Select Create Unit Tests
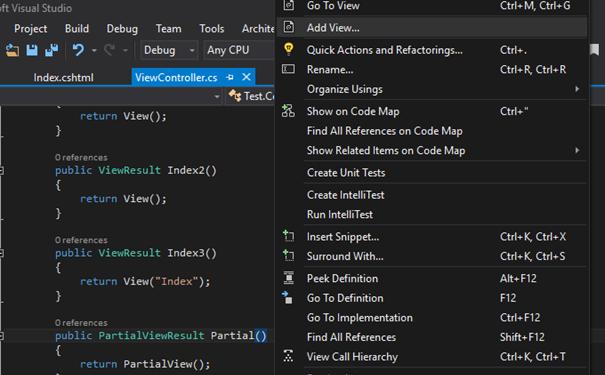 (x=432, y=173)
